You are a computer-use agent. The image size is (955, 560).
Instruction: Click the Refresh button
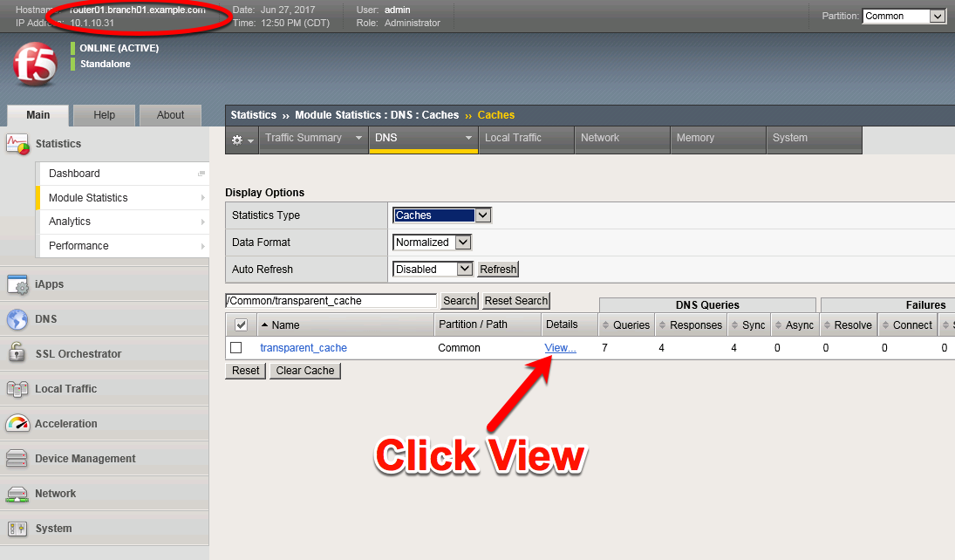pos(498,270)
